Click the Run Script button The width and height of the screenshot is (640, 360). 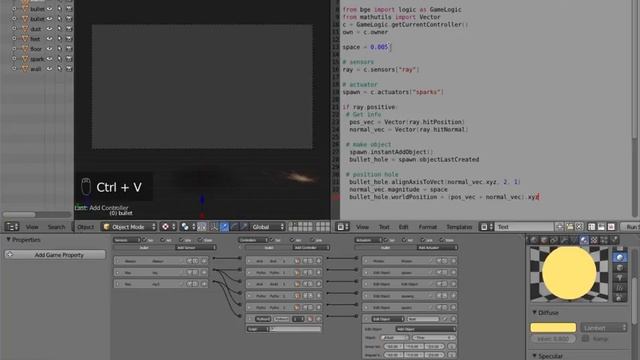[631, 227]
